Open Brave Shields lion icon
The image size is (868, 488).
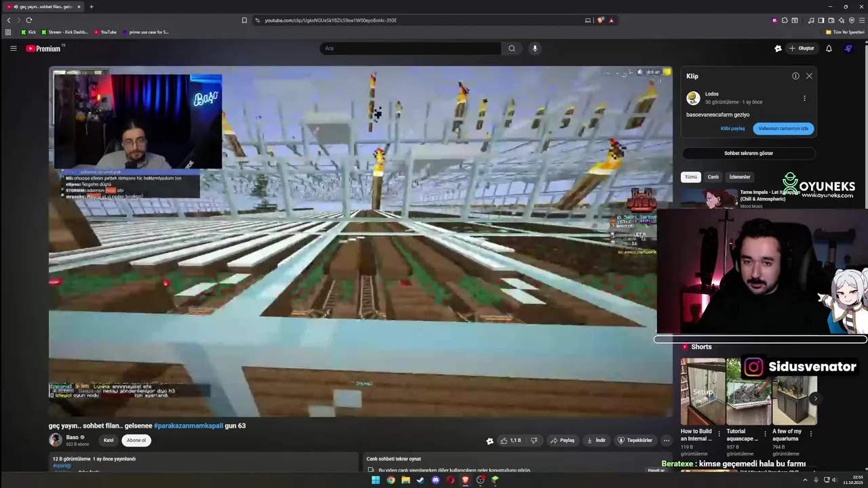601,20
